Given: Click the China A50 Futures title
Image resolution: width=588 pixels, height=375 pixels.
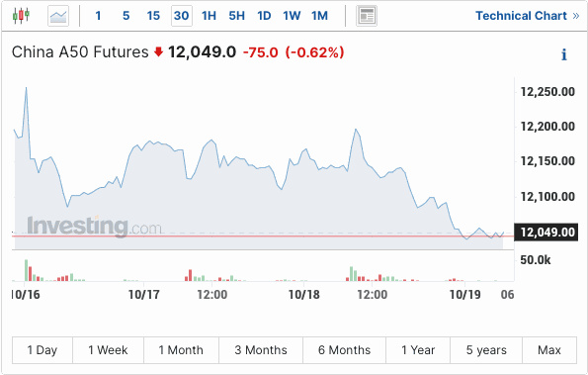Looking at the screenshot, I should (80, 52).
